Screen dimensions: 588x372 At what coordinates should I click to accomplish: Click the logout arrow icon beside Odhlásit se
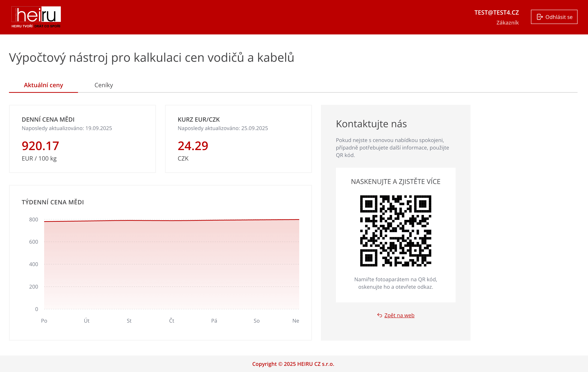point(540,17)
